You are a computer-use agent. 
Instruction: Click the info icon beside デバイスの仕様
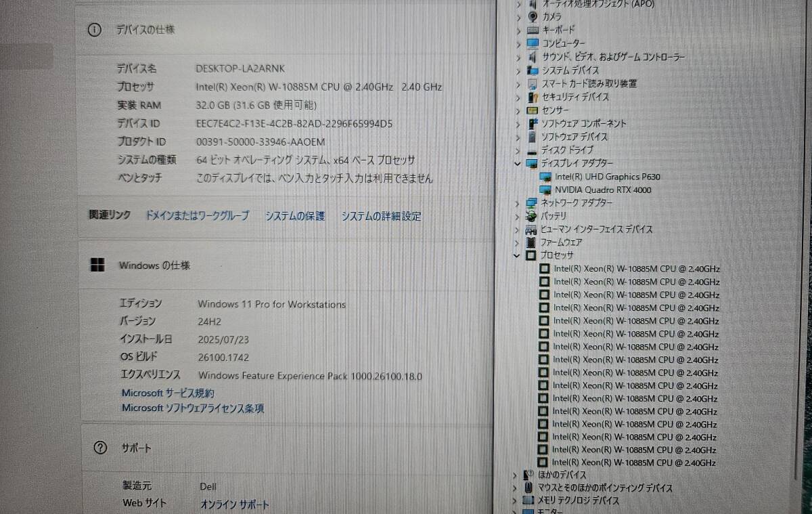[94, 30]
